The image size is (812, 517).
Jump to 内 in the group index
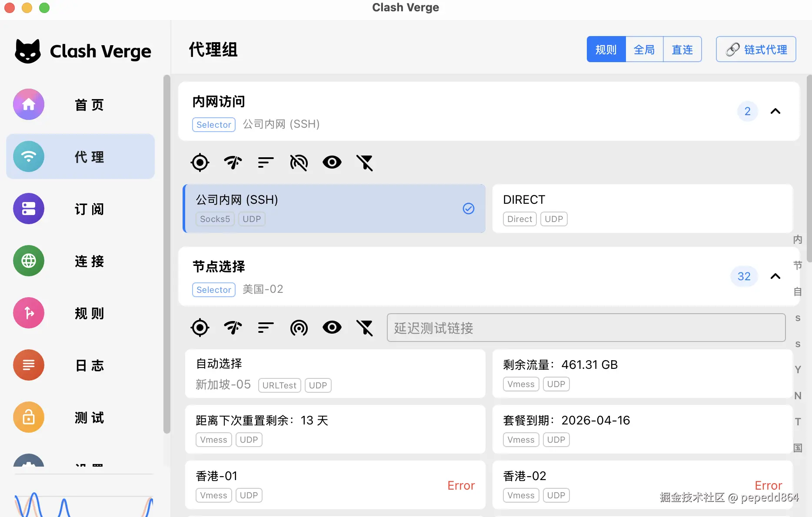798,239
